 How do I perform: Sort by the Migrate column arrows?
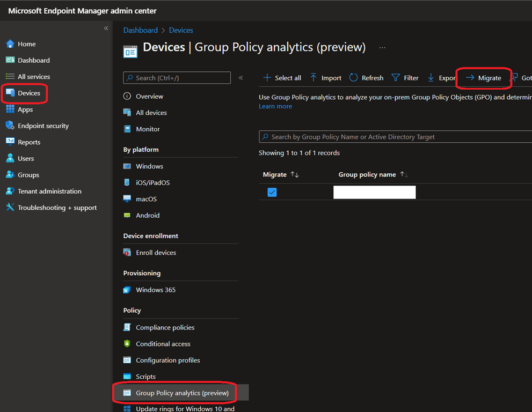coord(294,175)
